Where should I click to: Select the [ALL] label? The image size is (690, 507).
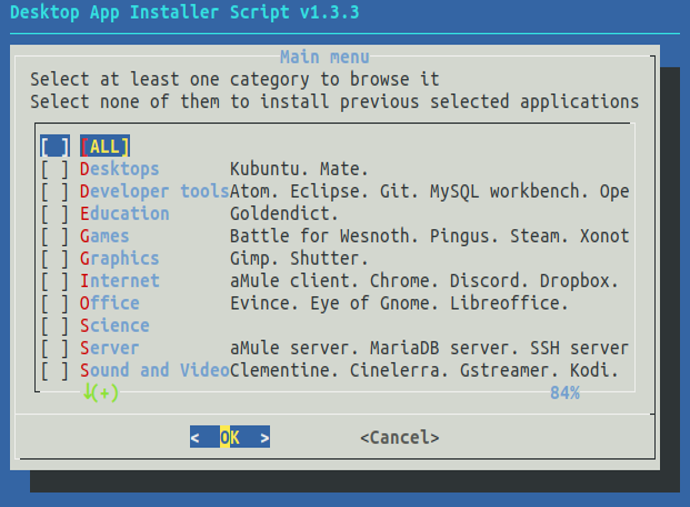[x=105, y=147]
